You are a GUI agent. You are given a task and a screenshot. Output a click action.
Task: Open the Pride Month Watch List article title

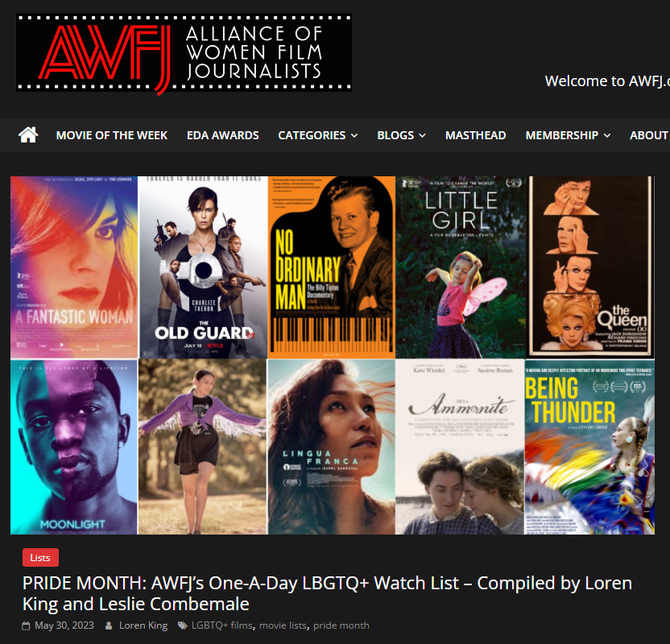tap(327, 593)
